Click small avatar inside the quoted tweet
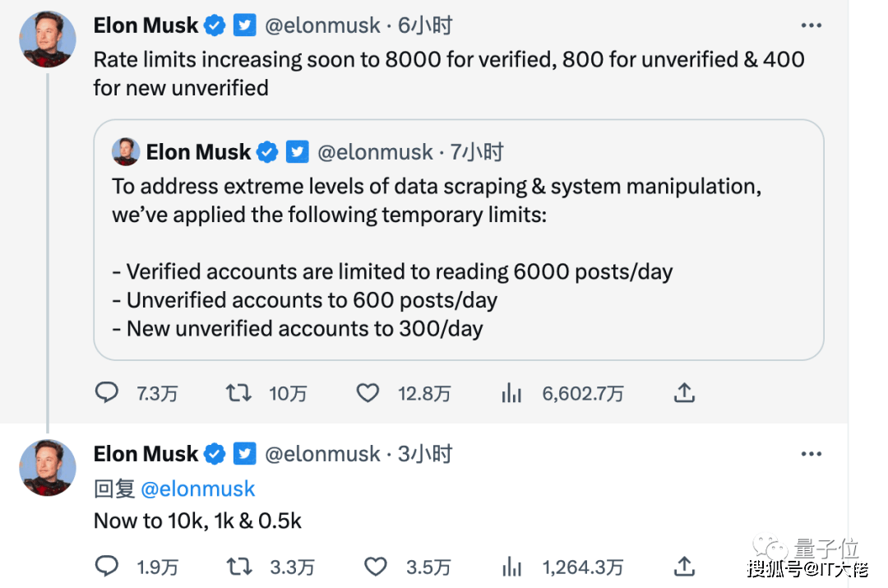This screenshot has width=888, height=588. tap(126, 152)
